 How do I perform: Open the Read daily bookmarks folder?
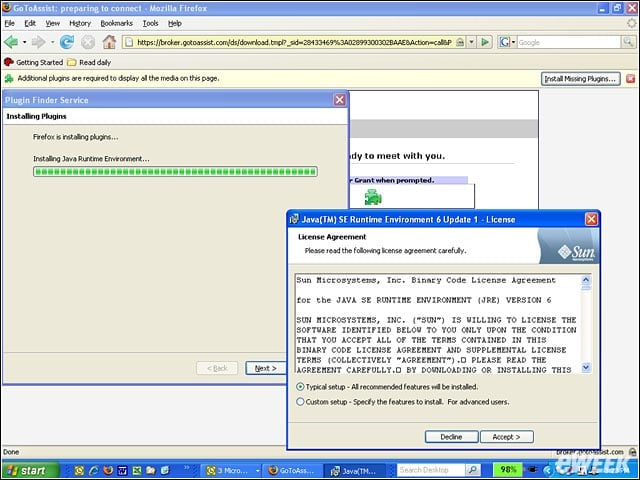tap(89, 62)
